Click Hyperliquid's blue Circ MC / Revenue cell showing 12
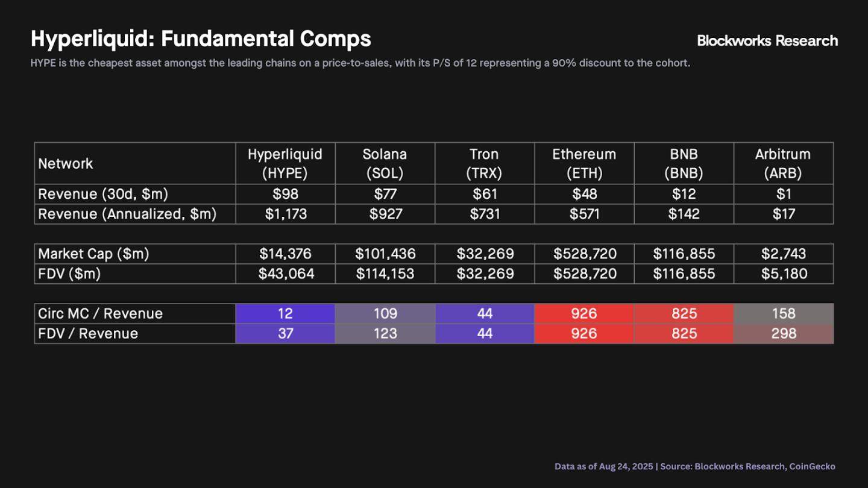Screen dimensions: 868x488 (x=285, y=314)
